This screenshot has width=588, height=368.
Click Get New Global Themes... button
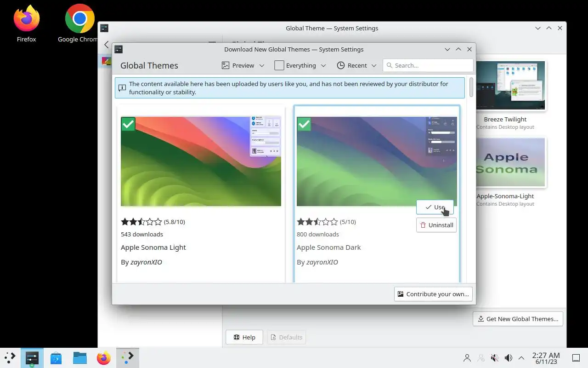point(518,319)
